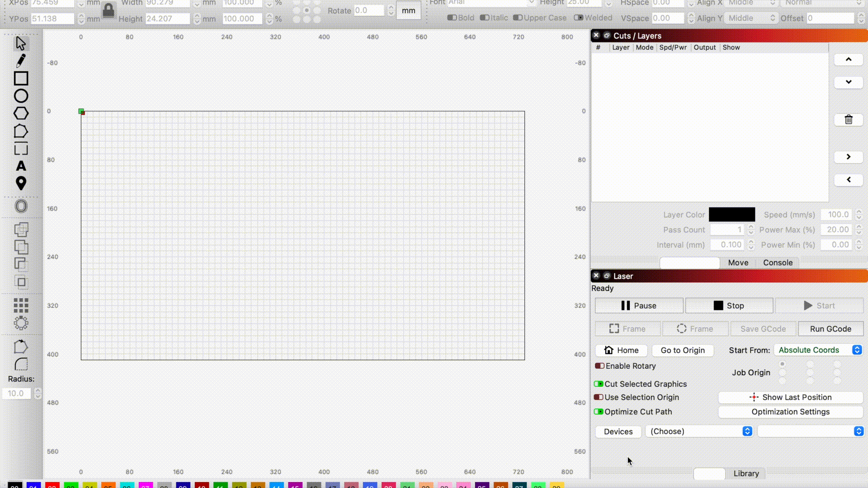Select the Ellipse tool
868x488 pixels.
(x=21, y=96)
